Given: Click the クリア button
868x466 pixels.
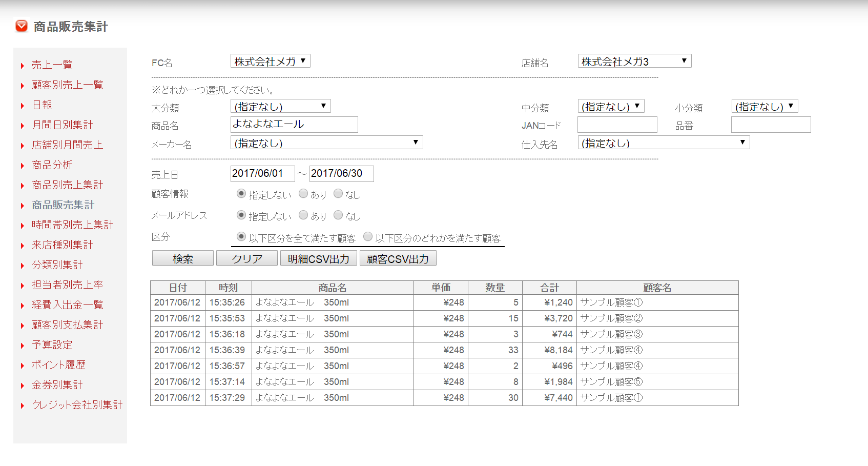Looking at the screenshot, I should point(247,258).
